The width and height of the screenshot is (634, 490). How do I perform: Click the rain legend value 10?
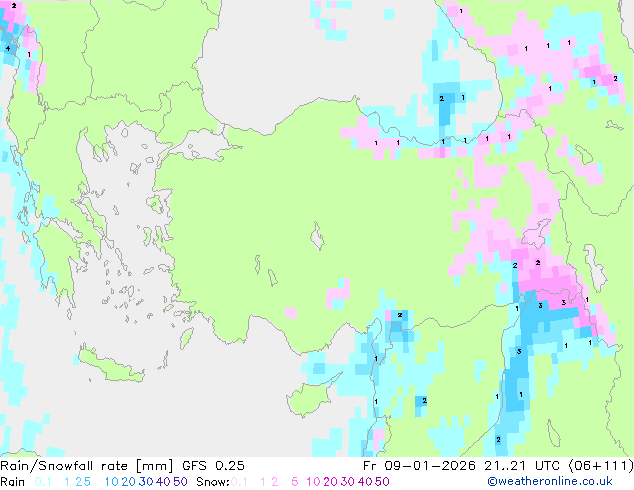(112, 482)
